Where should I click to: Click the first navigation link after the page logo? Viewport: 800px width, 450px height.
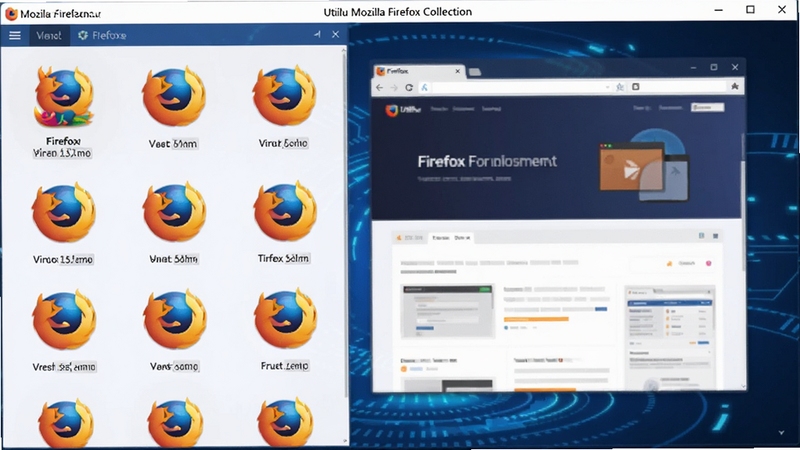coord(439,109)
